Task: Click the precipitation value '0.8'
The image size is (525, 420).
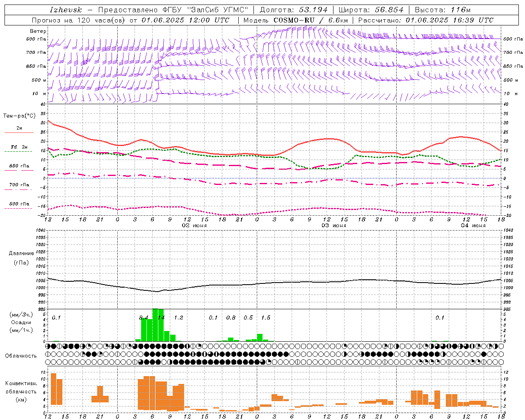Action: click(x=231, y=317)
